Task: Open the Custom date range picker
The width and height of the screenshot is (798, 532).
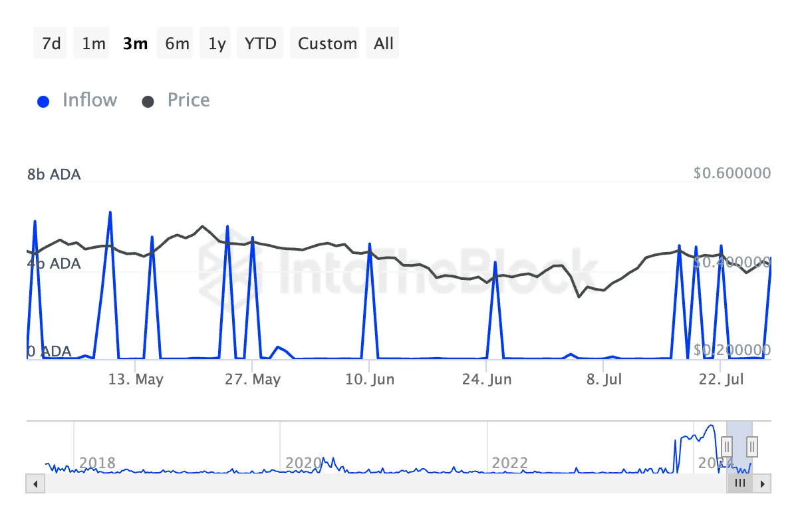Action: pyautogui.click(x=327, y=44)
